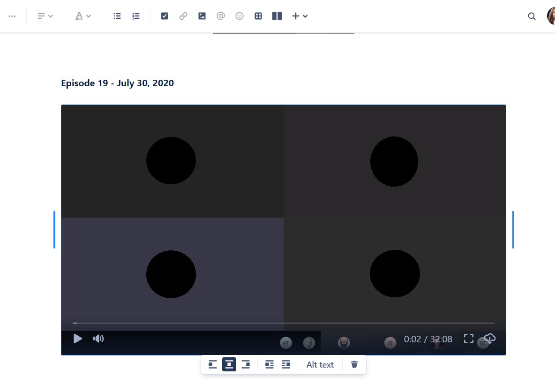Click the Episode 19 - July 30, 2020 heading
Screen dimensions: 555x392
tap(118, 83)
